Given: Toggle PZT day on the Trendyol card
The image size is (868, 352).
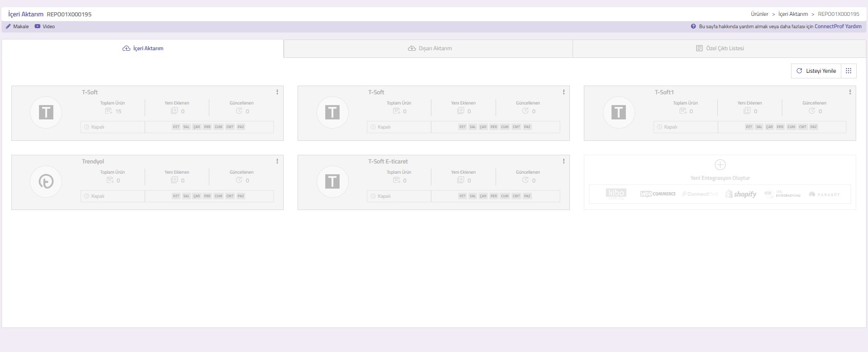Looking at the screenshot, I should pos(176,196).
